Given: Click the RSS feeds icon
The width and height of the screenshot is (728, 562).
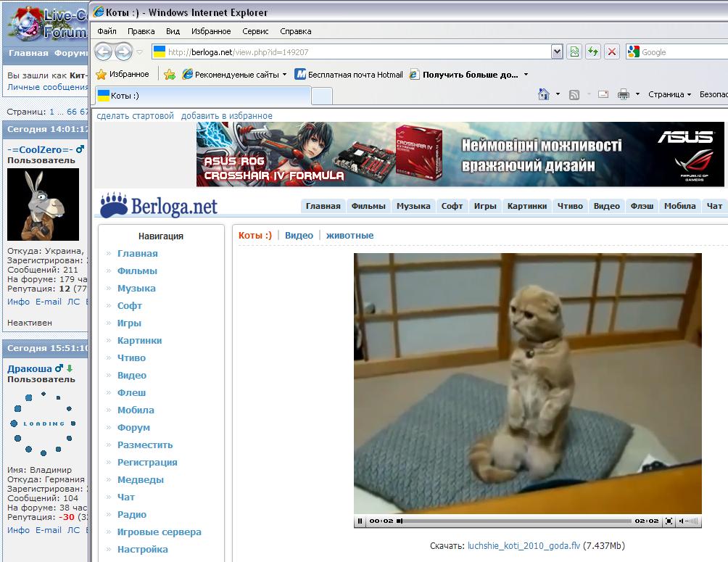Looking at the screenshot, I should 574,94.
